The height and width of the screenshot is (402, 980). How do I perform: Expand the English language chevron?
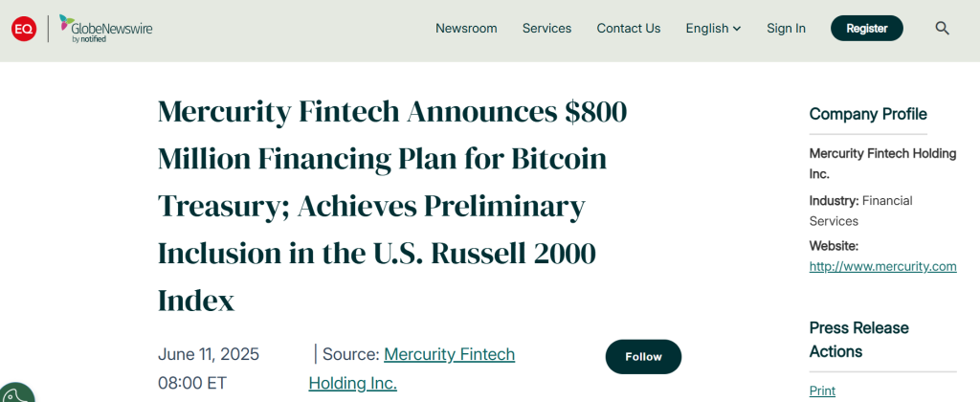point(737,29)
